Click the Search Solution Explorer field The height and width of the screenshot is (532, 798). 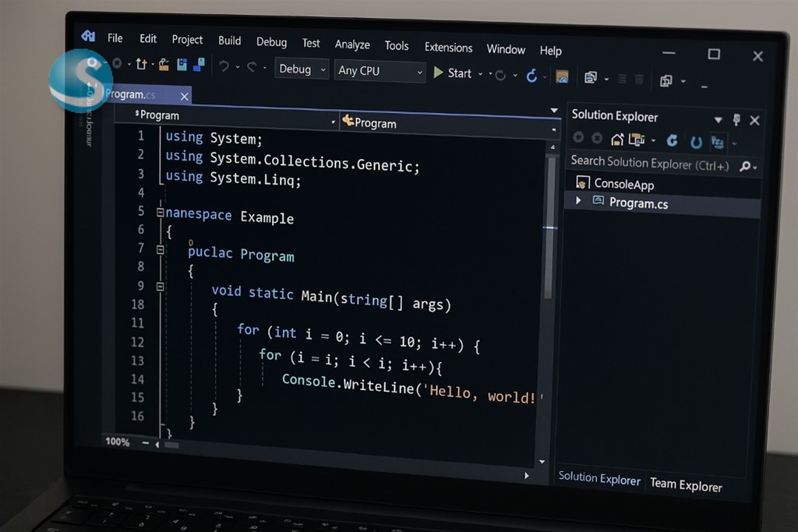pyautogui.click(x=648, y=163)
